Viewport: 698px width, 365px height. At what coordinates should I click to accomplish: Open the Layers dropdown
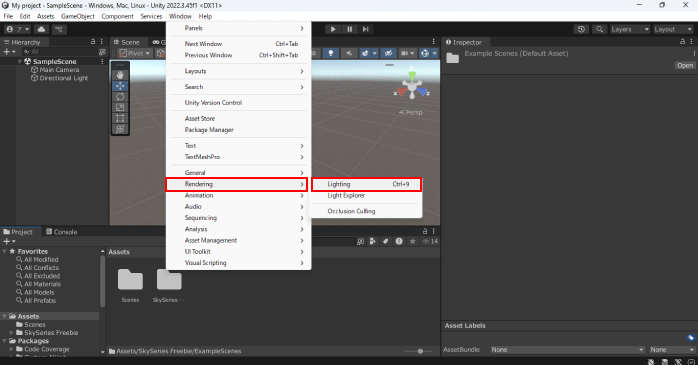pos(630,29)
